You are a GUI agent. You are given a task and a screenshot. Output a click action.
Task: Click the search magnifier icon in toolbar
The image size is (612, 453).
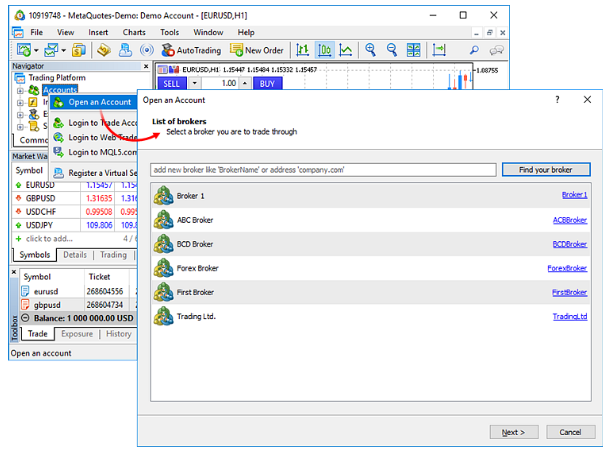tap(473, 50)
